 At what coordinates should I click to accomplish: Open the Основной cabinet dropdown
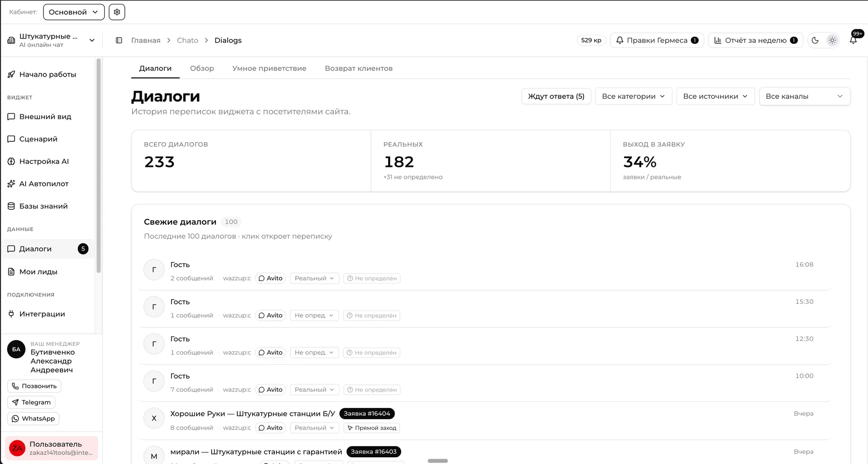click(x=74, y=12)
